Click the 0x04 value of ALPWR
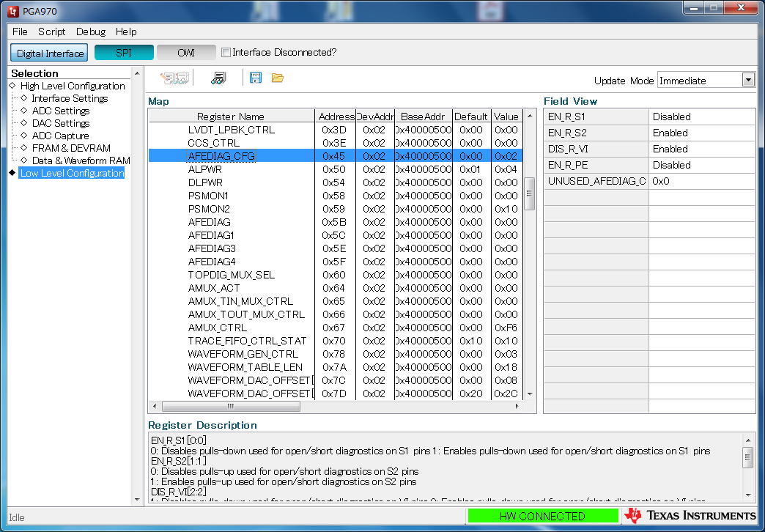765x532 pixels. 506,169
